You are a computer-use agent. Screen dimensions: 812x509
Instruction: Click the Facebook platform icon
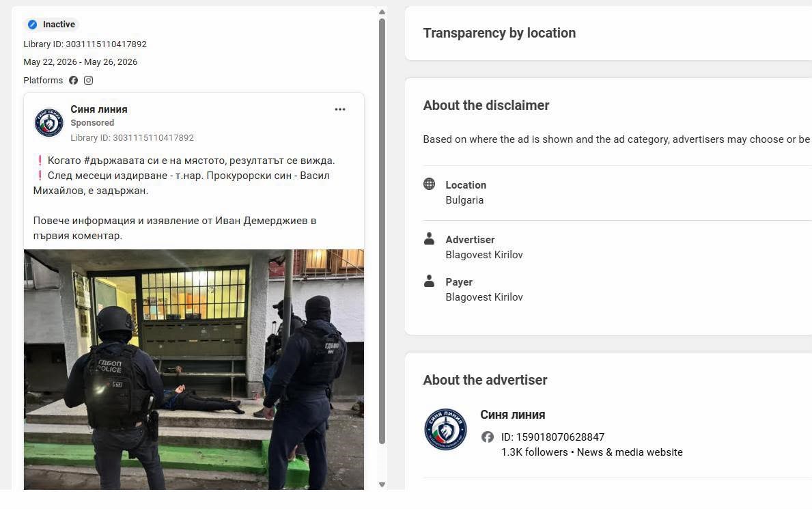74,81
